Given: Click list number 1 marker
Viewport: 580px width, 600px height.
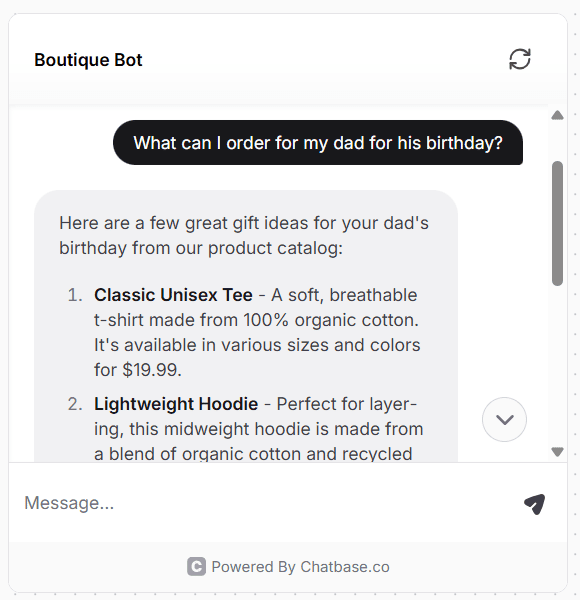Looking at the screenshot, I should pyautogui.click(x=75, y=295).
